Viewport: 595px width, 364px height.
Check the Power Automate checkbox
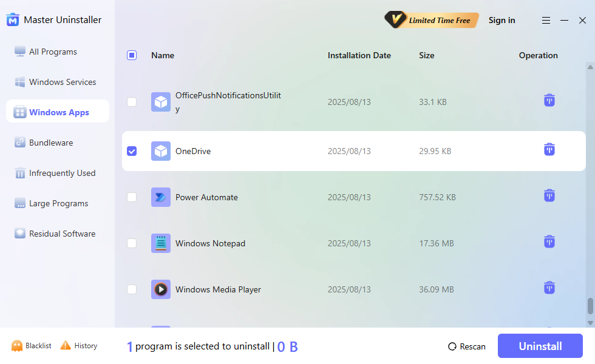pyautogui.click(x=132, y=197)
